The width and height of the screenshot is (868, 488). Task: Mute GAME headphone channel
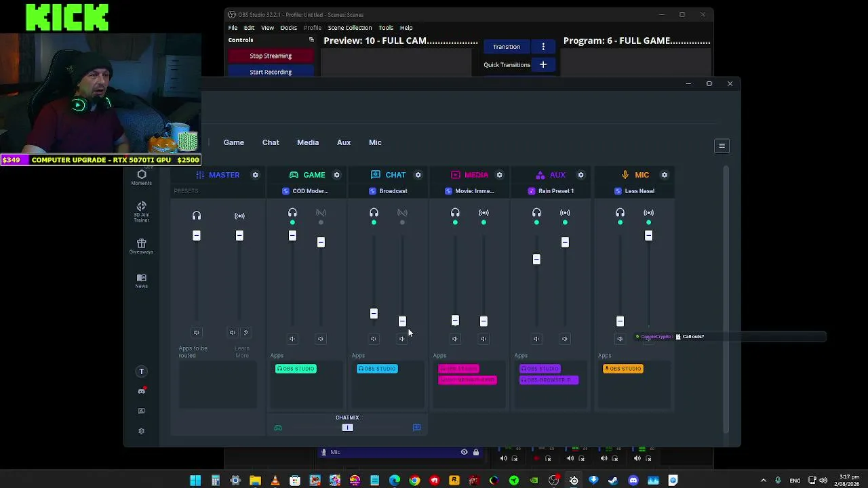point(292,339)
